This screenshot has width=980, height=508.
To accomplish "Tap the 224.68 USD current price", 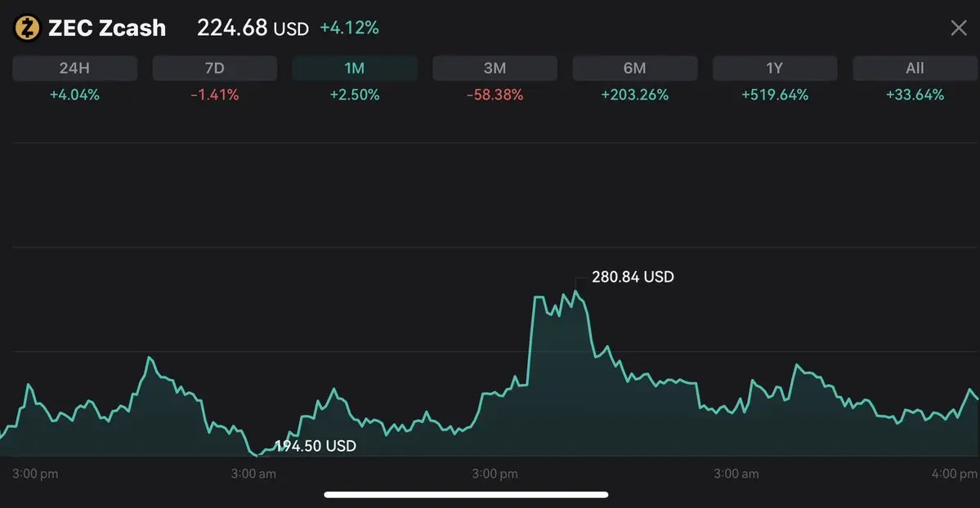I will (x=253, y=29).
